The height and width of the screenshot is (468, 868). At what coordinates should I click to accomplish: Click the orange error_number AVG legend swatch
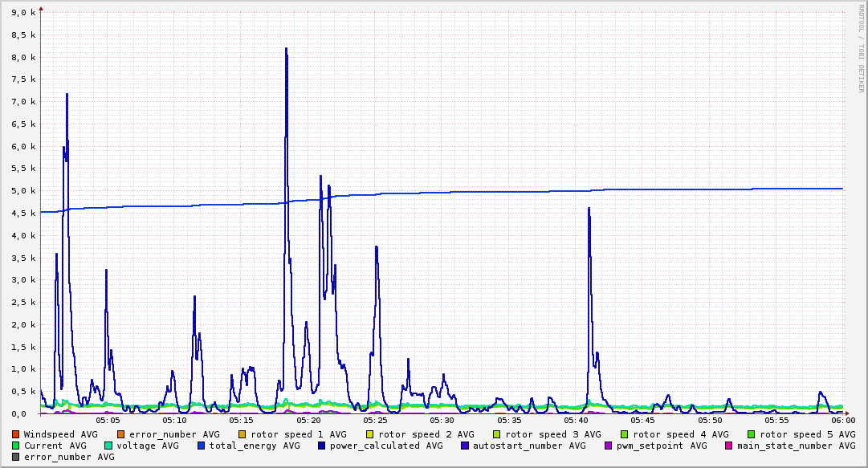120,435
